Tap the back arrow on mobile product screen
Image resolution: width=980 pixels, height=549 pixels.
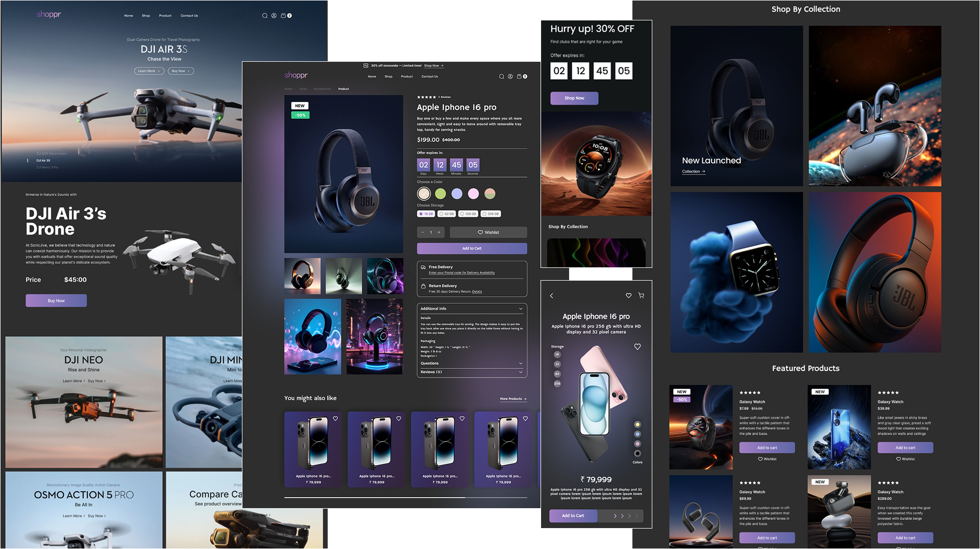552,296
